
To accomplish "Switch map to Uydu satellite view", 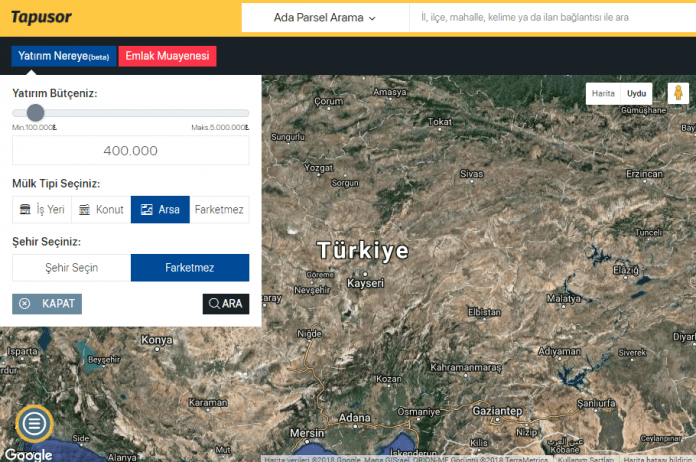I will point(636,94).
